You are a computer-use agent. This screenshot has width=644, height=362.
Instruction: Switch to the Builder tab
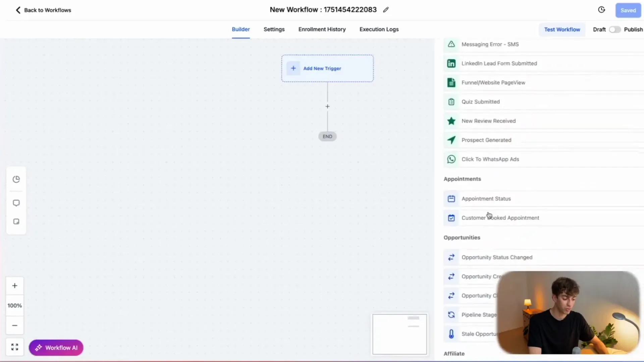pyautogui.click(x=241, y=29)
